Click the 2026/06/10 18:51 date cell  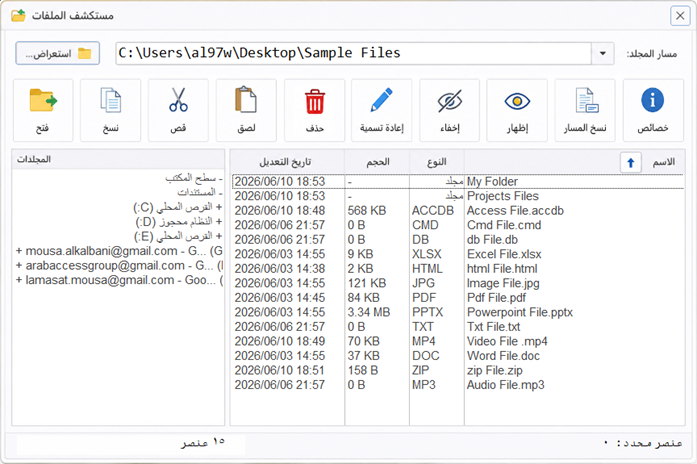280,370
